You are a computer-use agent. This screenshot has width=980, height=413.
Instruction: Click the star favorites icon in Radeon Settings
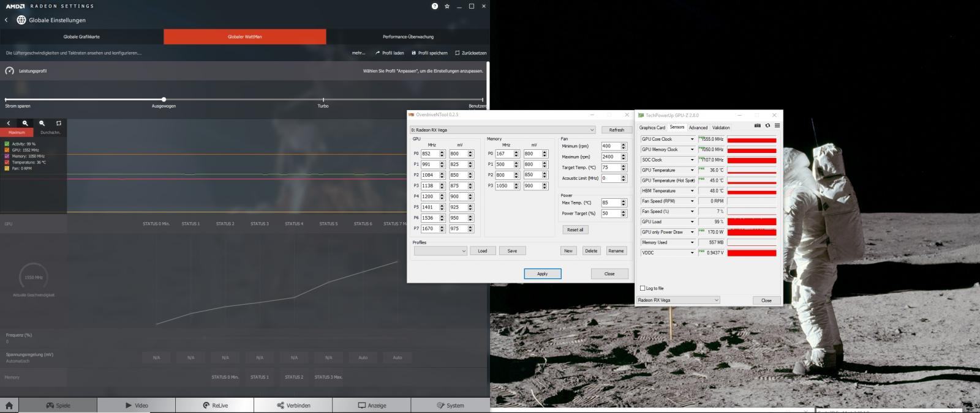(x=447, y=6)
